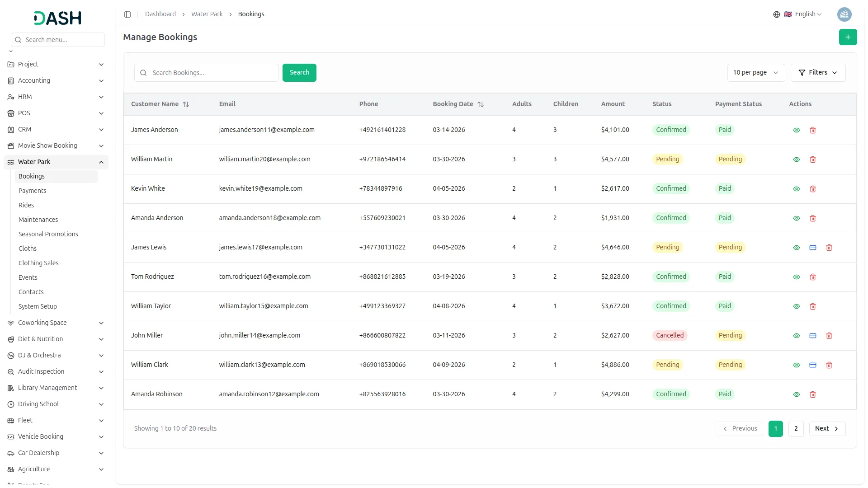Delete James Anderson's booking with trash icon
The height and width of the screenshot is (488, 868).
click(x=812, y=130)
